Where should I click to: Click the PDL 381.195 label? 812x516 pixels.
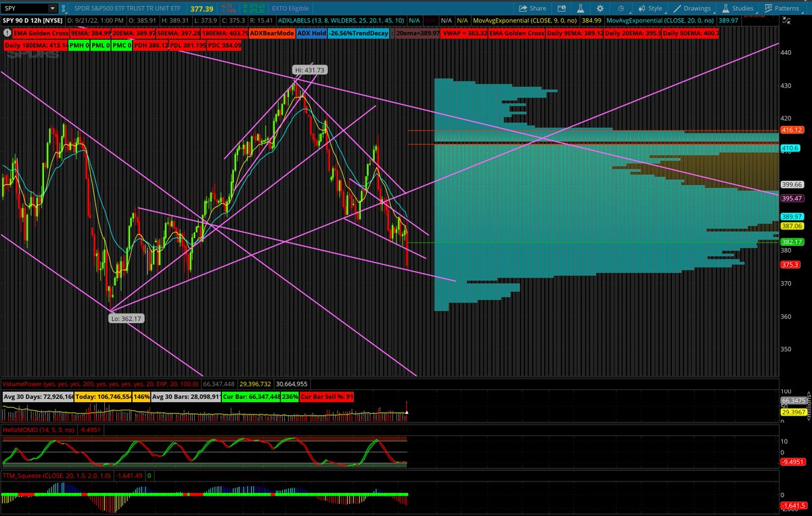(x=188, y=45)
